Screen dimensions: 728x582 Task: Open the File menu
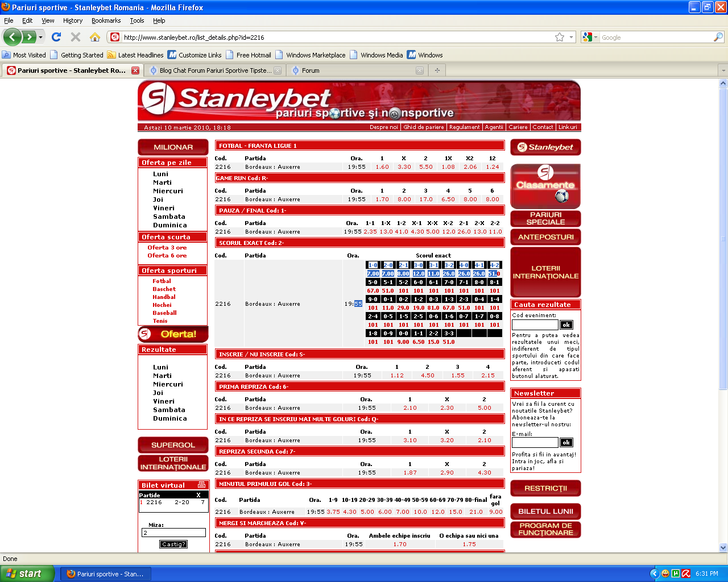9,20
